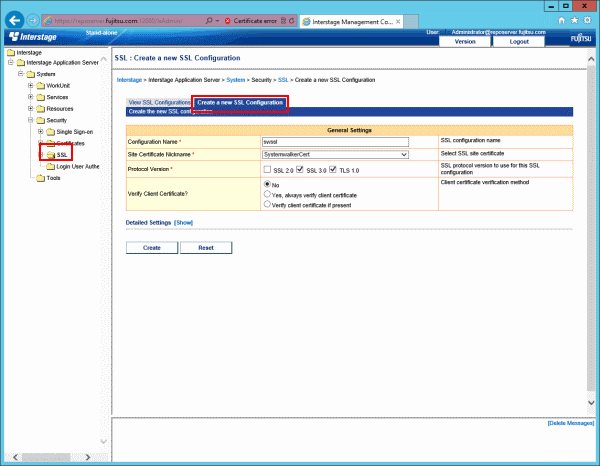Select the No radio for client certificate
The image size is (600, 466).
pos(267,184)
